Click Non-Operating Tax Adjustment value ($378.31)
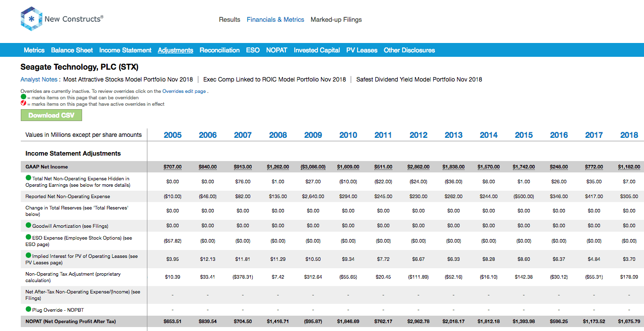 (243, 277)
